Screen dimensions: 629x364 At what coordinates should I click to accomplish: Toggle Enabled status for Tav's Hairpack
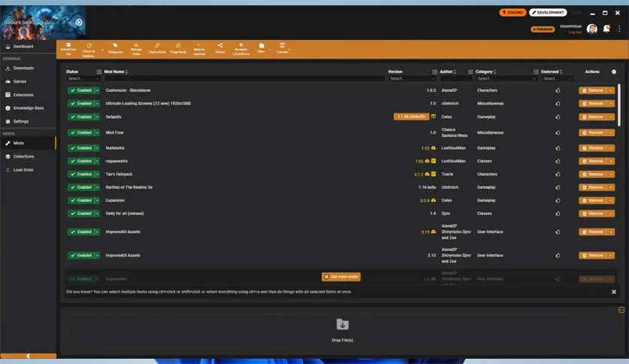[x=81, y=174]
